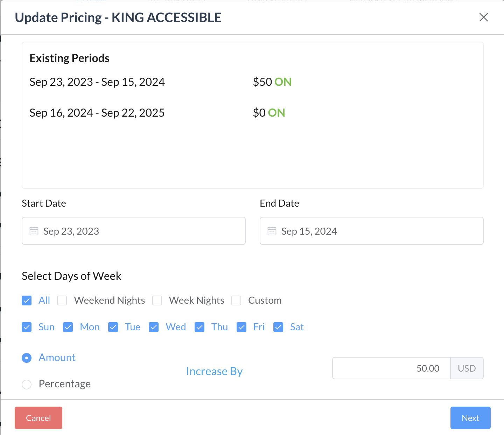This screenshot has width=504, height=435.
Task: Uncheck the All days checkbox
Action: tap(27, 301)
